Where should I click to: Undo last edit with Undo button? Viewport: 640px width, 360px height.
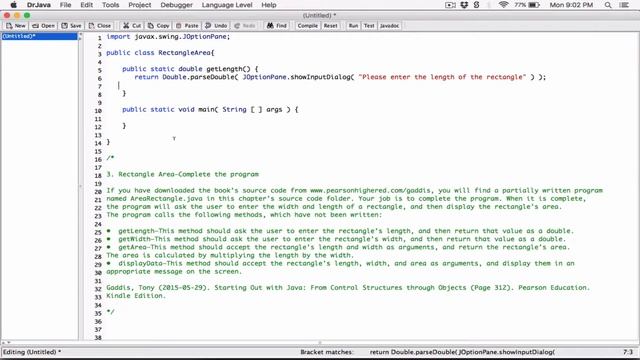pyautogui.click(x=216, y=26)
